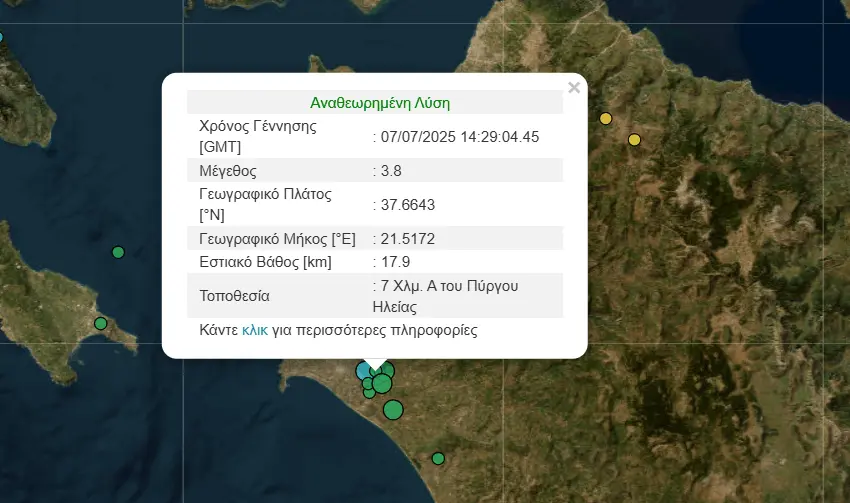Follow the 'κλικ' link for more information
This screenshot has height=503, width=850.
click(254, 330)
